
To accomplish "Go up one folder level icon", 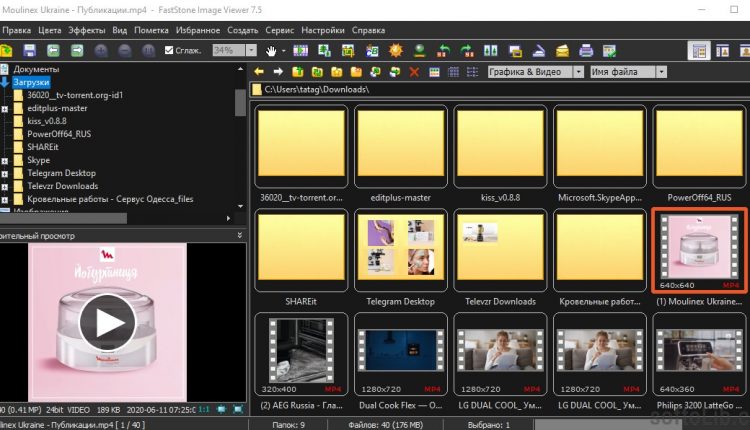I will (x=298, y=72).
